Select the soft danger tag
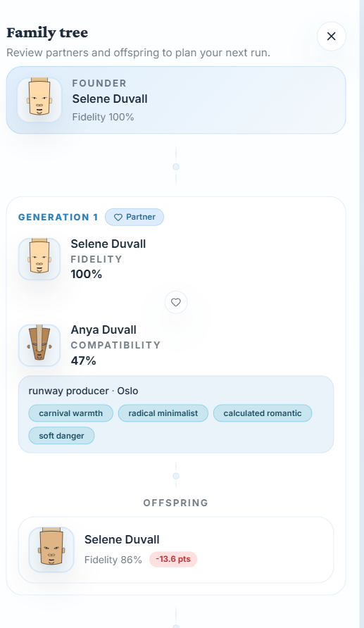 61,436
